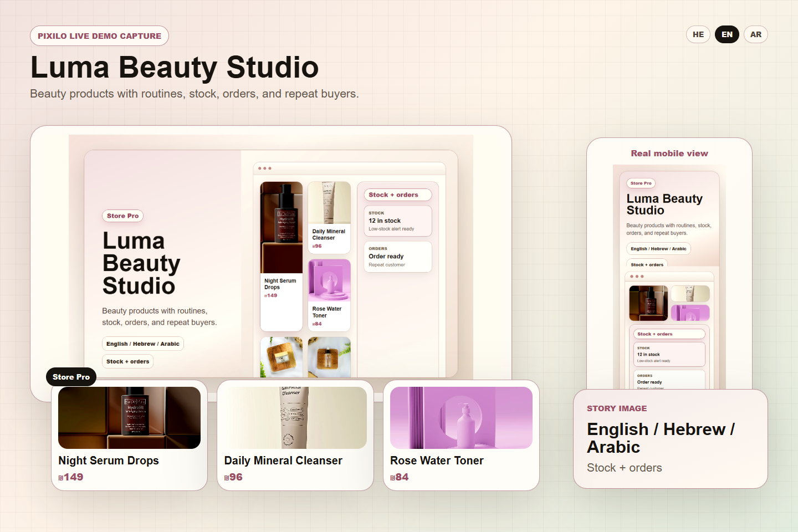Click the page subtitle about routines and stock
This screenshot has width=798, height=532.
pos(195,94)
